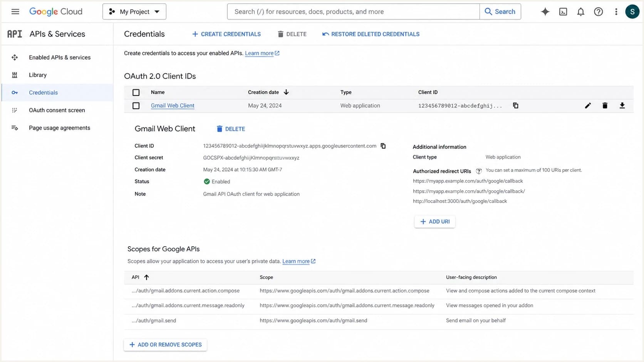Click the Enabled status text

click(x=221, y=182)
